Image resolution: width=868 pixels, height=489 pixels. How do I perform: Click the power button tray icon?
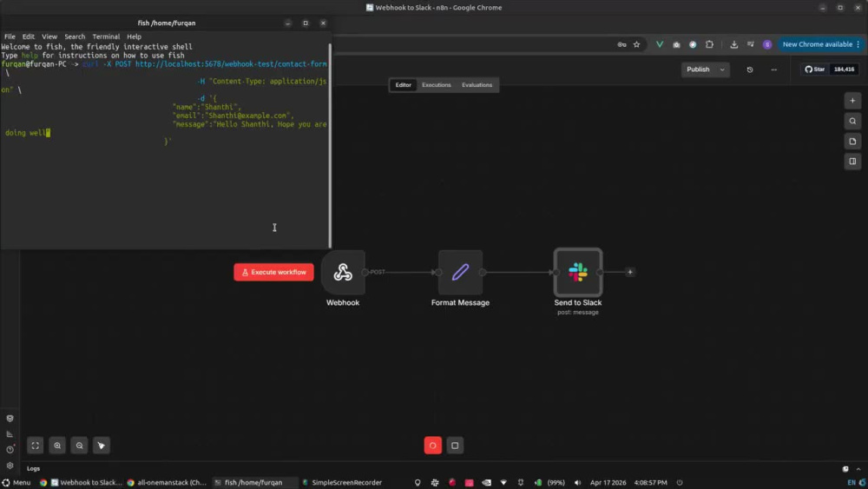(x=680, y=482)
